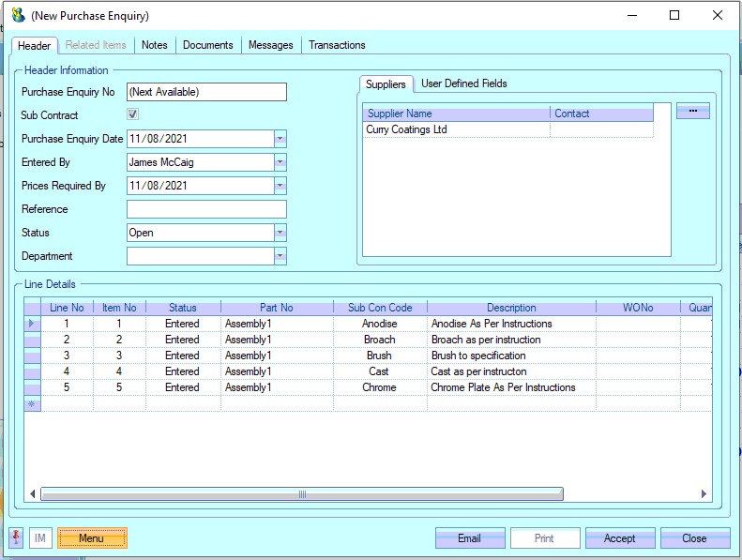Expand the Department dropdown
Screen dimensions: 742x560
pos(280,256)
